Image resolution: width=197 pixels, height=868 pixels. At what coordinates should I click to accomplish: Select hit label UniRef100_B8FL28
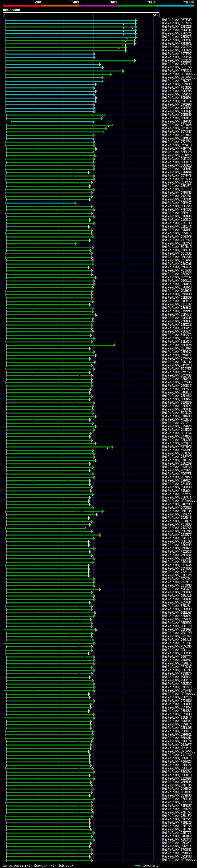[x=177, y=152]
